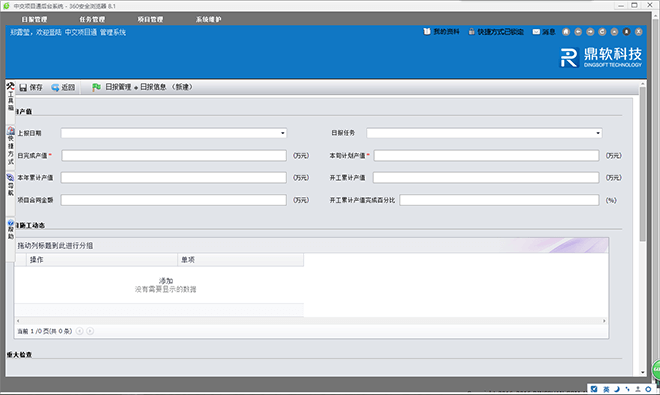Click the lock icon beside 快捷方式已锁定
The height and width of the screenshot is (395, 660).
coord(471,32)
